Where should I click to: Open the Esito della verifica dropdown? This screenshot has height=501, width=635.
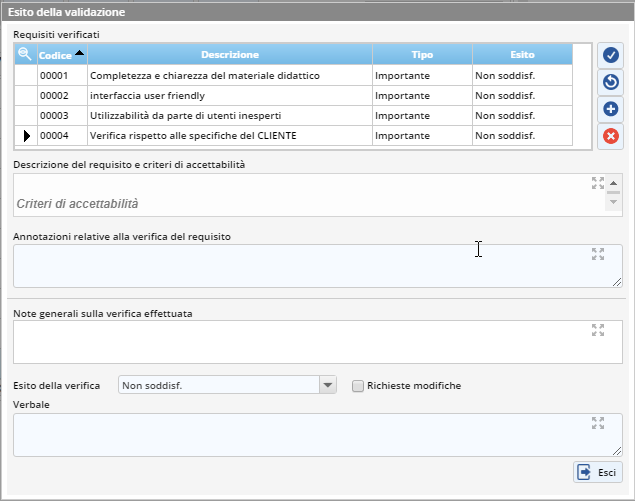coord(327,386)
